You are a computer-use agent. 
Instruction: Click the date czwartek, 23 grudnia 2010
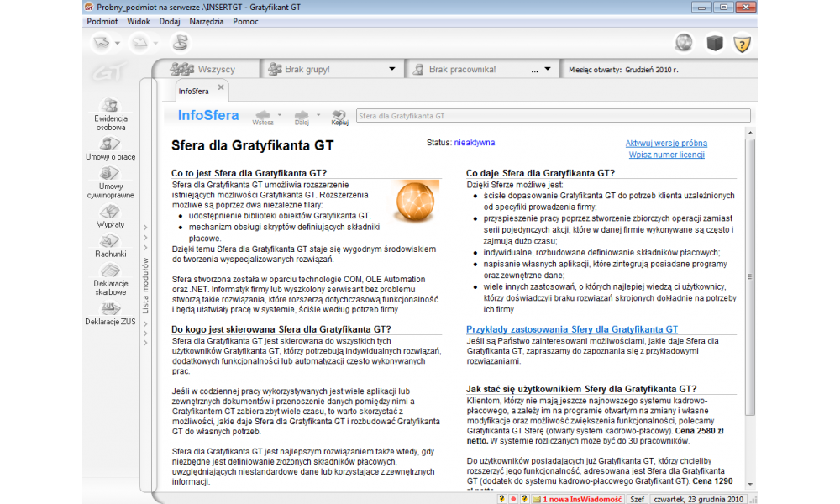(699, 499)
